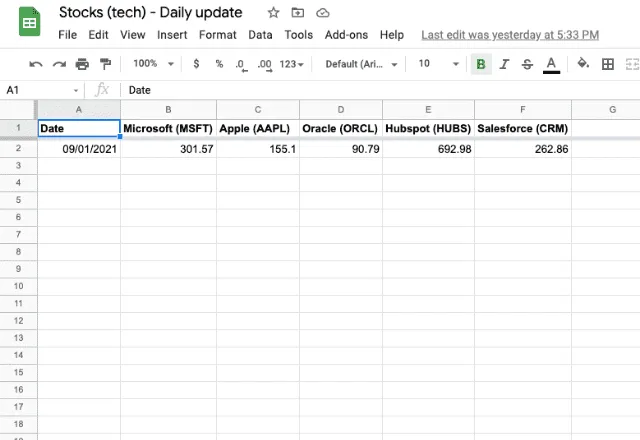Image resolution: width=640 pixels, height=440 pixels.
Task: Toggle italic formatting
Action: [x=504, y=64]
